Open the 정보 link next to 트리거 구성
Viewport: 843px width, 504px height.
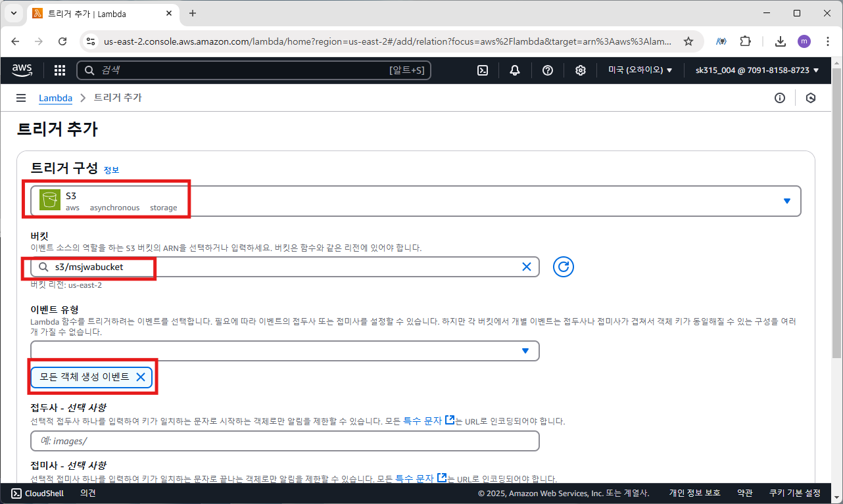pyautogui.click(x=111, y=170)
